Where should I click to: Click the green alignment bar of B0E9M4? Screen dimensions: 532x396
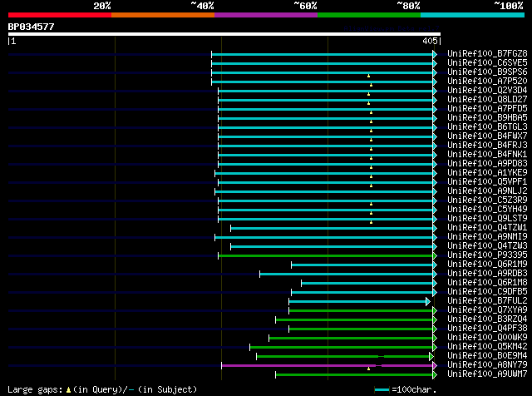point(343,357)
